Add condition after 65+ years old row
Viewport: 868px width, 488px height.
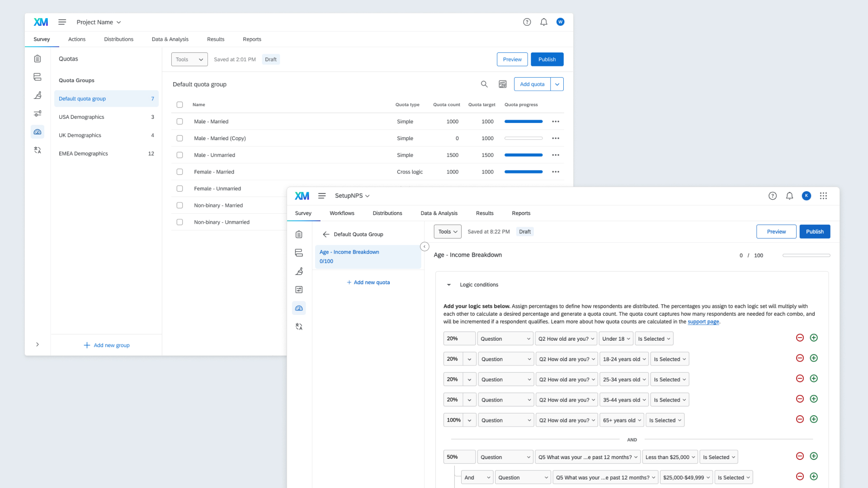(814, 419)
